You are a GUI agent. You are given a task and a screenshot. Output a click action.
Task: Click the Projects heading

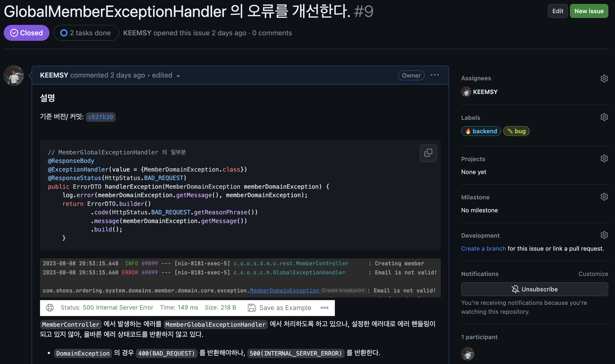point(473,159)
